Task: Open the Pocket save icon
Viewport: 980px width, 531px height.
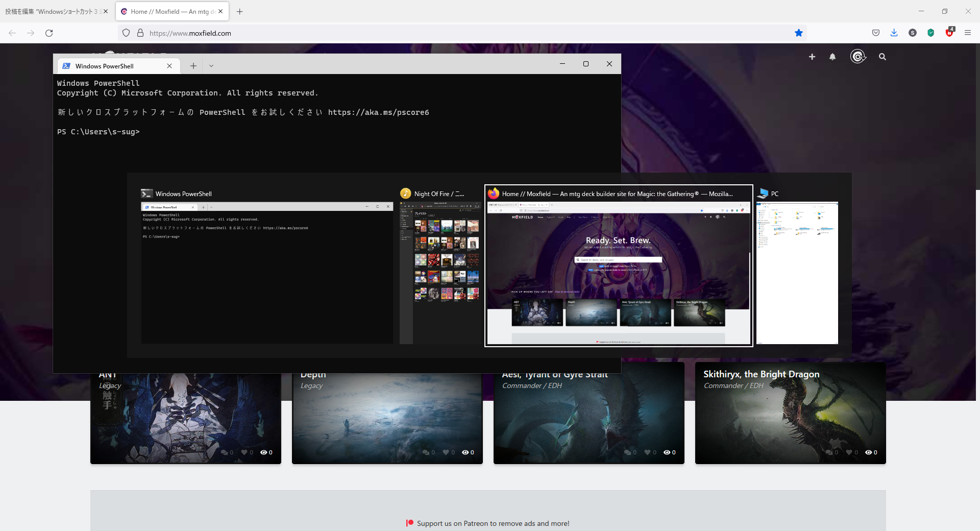Action: [x=876, y=33]
